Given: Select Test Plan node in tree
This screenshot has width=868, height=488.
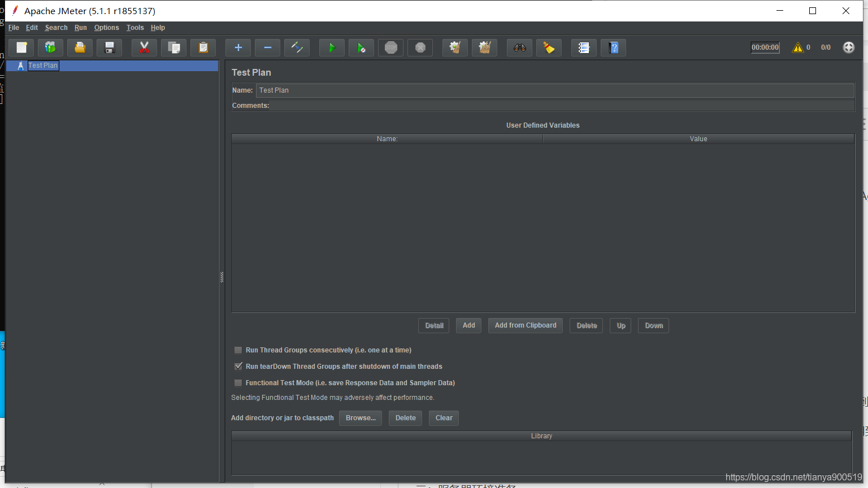Looking at the screenshot, I should [x=43, y=66].
